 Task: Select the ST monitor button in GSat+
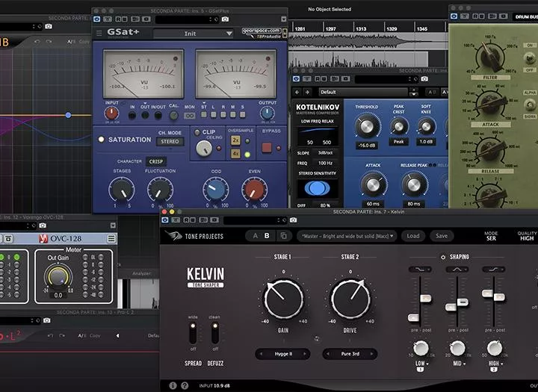[204, 114]
